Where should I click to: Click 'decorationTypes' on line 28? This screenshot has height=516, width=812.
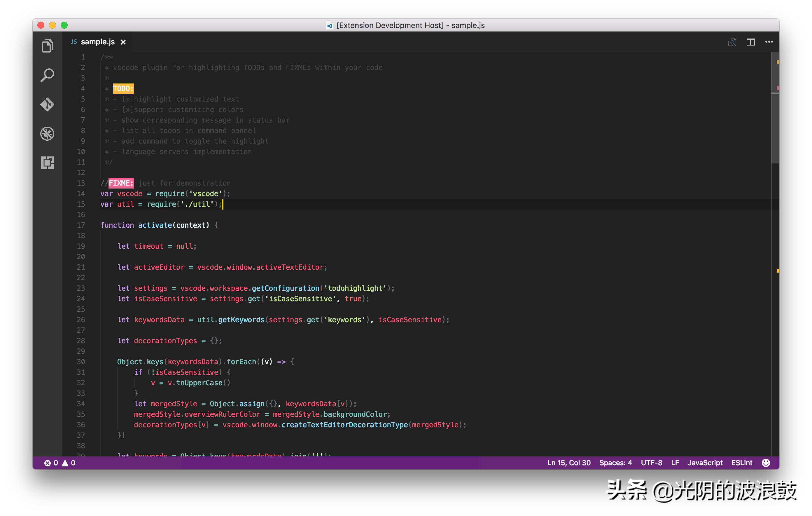click(x=165, y=341)
